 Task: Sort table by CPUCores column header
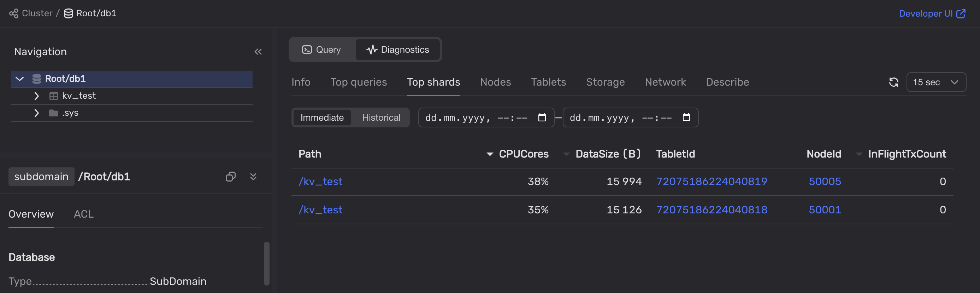pos(523,154)
